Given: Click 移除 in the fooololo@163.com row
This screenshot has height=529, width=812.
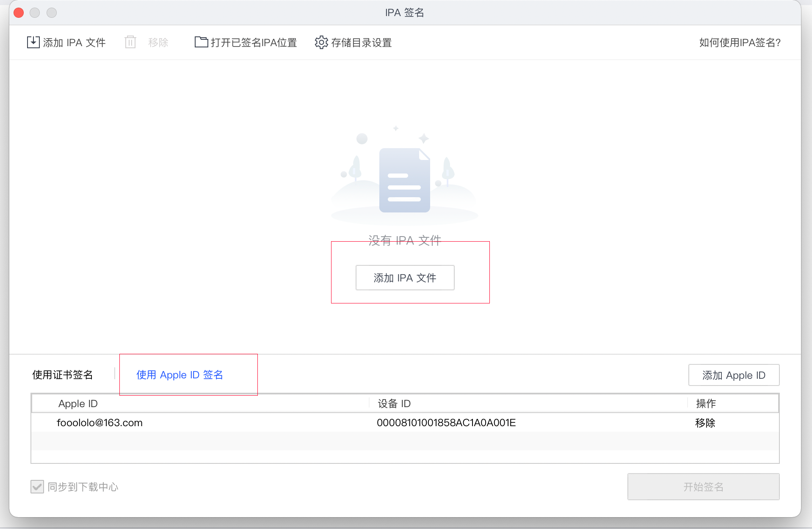Looking at the screenshot, I should click(705, 423).
